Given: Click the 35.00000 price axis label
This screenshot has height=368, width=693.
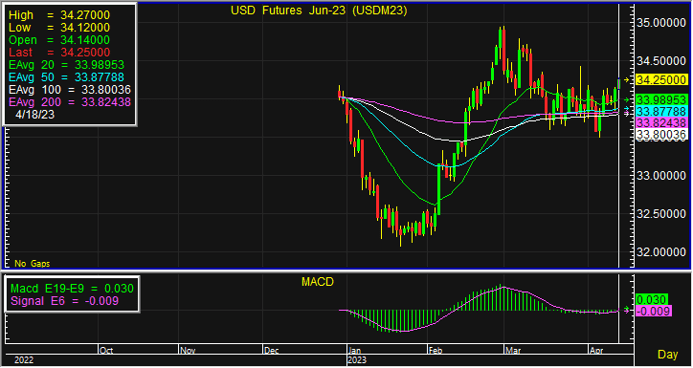Looking at the screenshot, I should [x=662, y=23].
